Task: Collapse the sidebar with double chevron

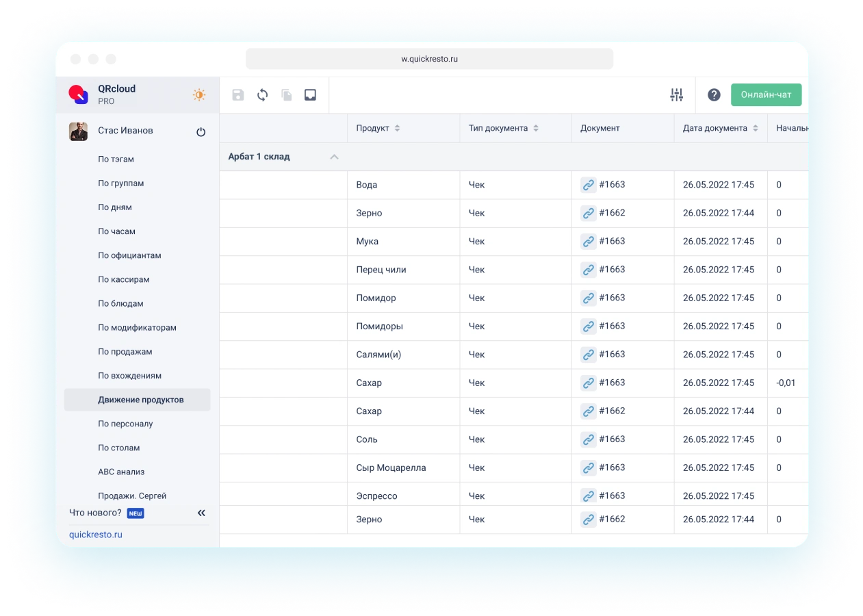Action: (201, 513)
